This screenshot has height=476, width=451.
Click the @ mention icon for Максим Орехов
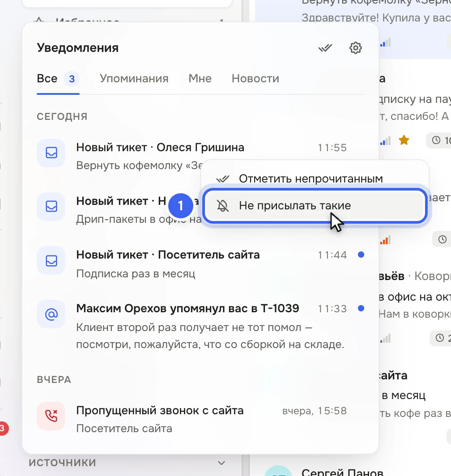(x=51, y=314)
